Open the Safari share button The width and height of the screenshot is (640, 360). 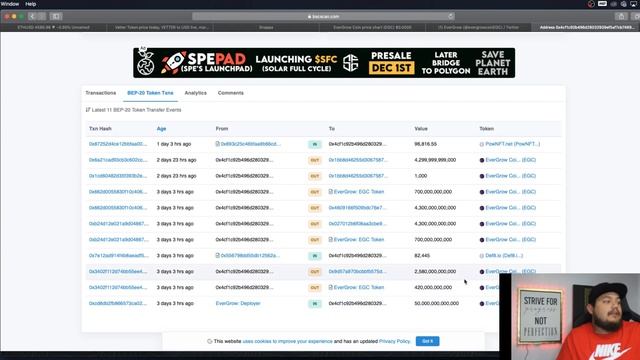point(621,16)
